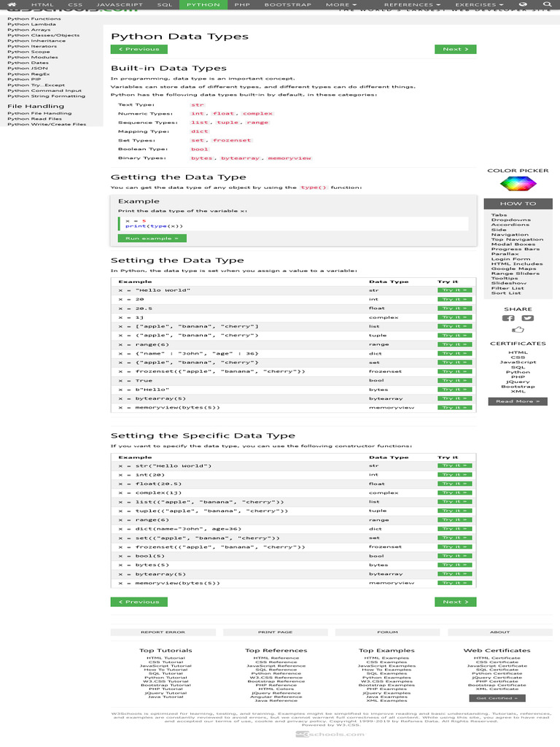Try it for memoryview(bytes(5)) second table

pyautogui.click(x=455, y=583)
